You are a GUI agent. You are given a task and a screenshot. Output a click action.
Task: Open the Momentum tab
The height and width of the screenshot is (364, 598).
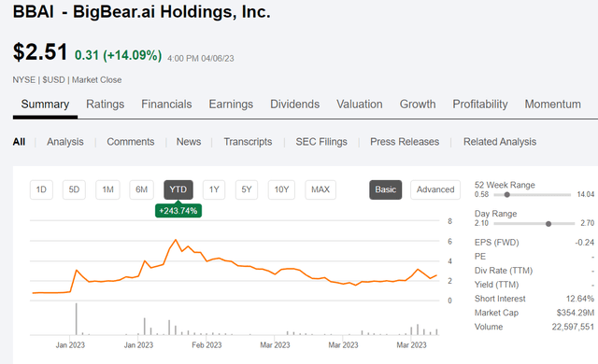click(553, 105)
